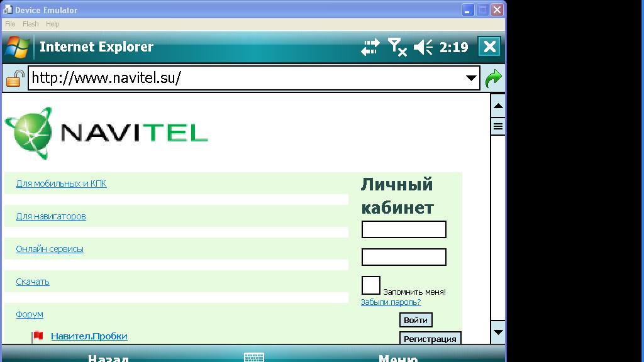Click the first login input field
This screenshot has height=362, width=644.
404,229
